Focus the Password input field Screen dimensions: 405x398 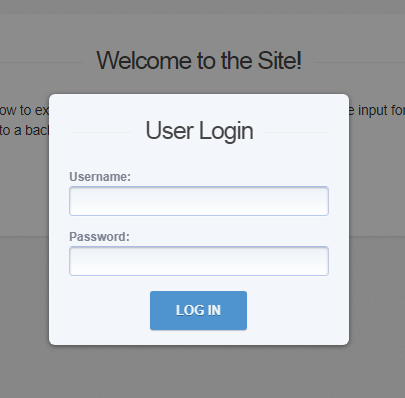[199, 261]
